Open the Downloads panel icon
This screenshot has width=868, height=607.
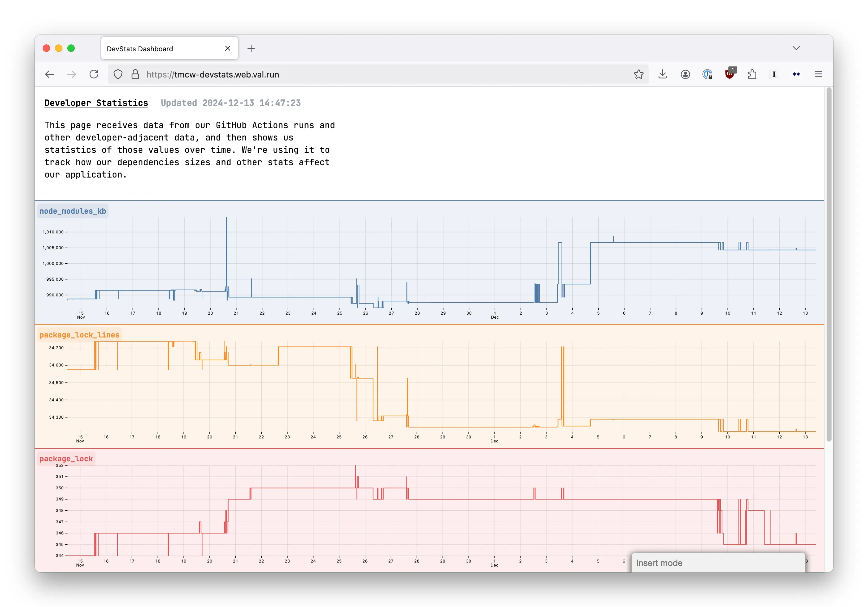[x=662, y=74]
